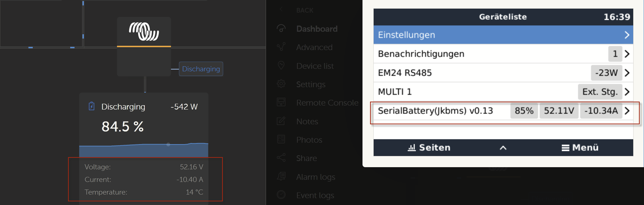
Task: Open the MULTI 1 device chevron
Action: (x=627, y=92)
